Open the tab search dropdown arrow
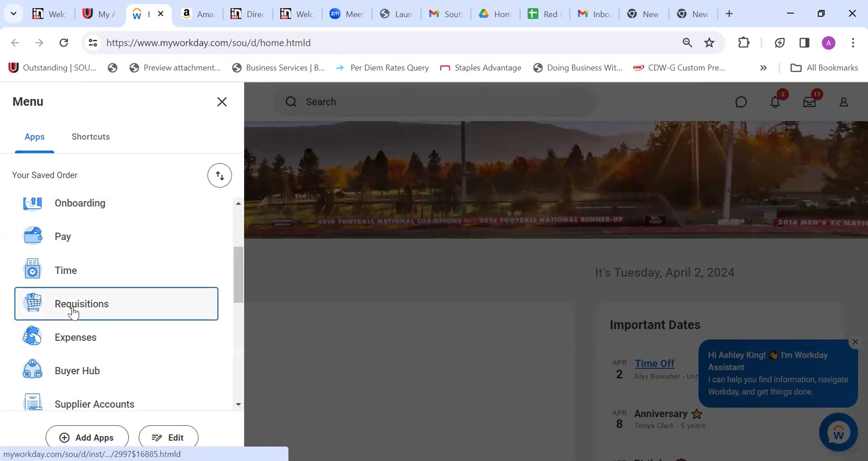This screenshot has width=868, height=461. (x=13, y=14)
